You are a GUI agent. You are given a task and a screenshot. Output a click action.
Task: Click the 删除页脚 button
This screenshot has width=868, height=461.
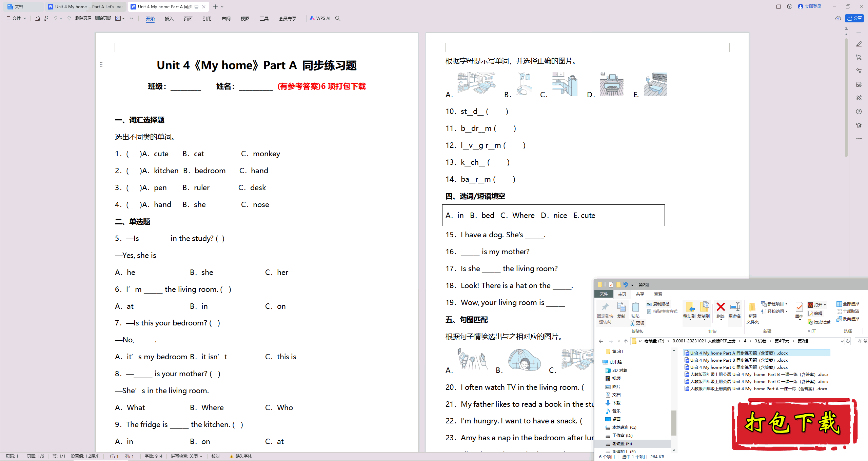[103, 18]
